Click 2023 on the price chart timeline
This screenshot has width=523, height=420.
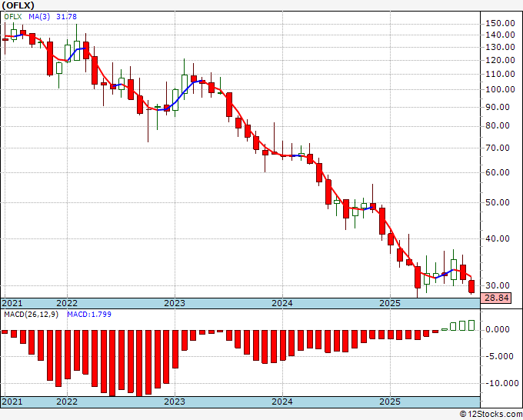[175, 303]
